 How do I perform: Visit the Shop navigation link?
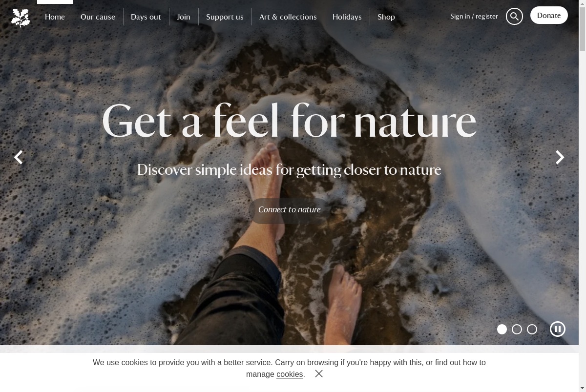[386, 17]
